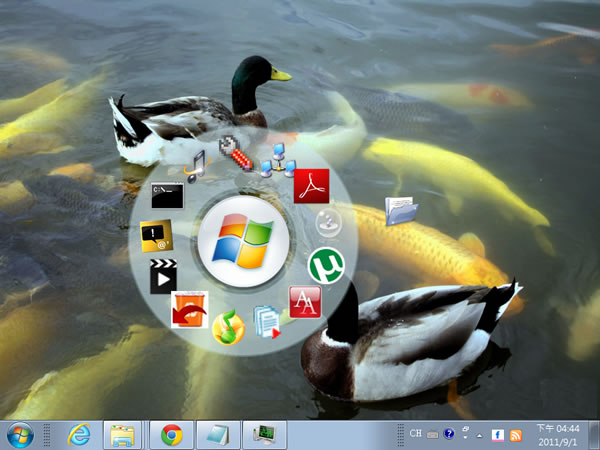Open the documents with play arrow icon
The height and width of the screenshot is (450, 600).
pos(268,322)
